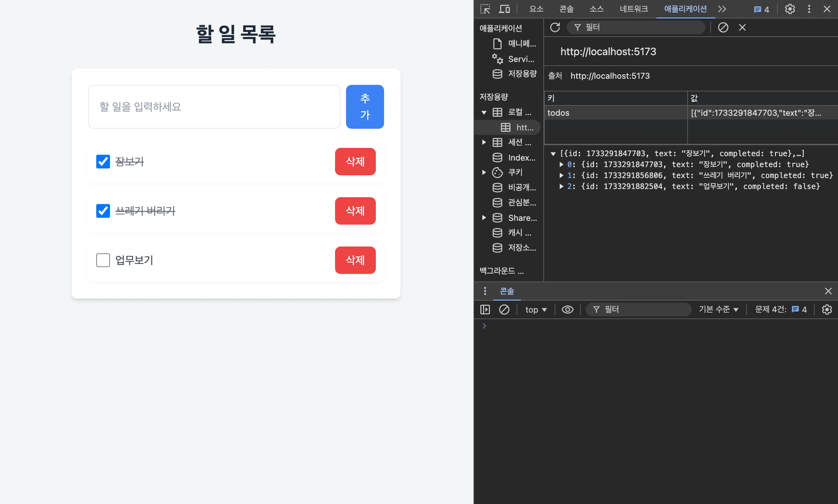Delete the 업무보기 todo item

coord(355,260)
